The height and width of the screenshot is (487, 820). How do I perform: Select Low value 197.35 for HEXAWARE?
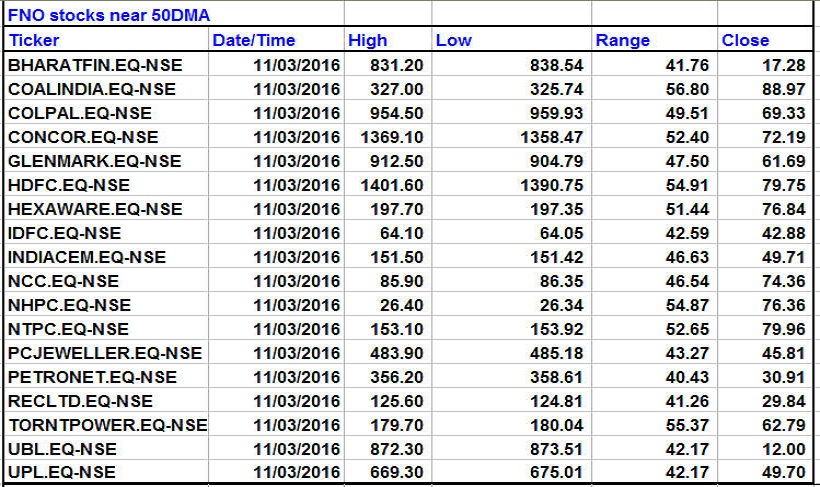(556, 209)
